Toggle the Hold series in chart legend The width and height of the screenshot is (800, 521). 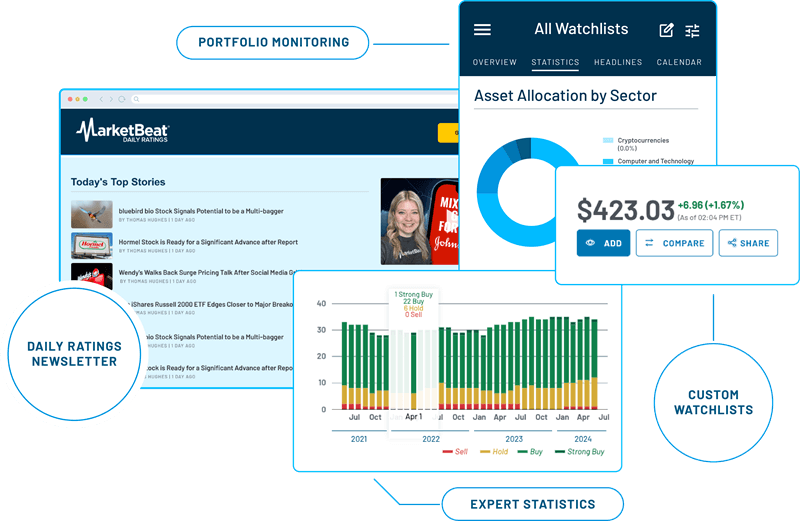coord(494,452)
